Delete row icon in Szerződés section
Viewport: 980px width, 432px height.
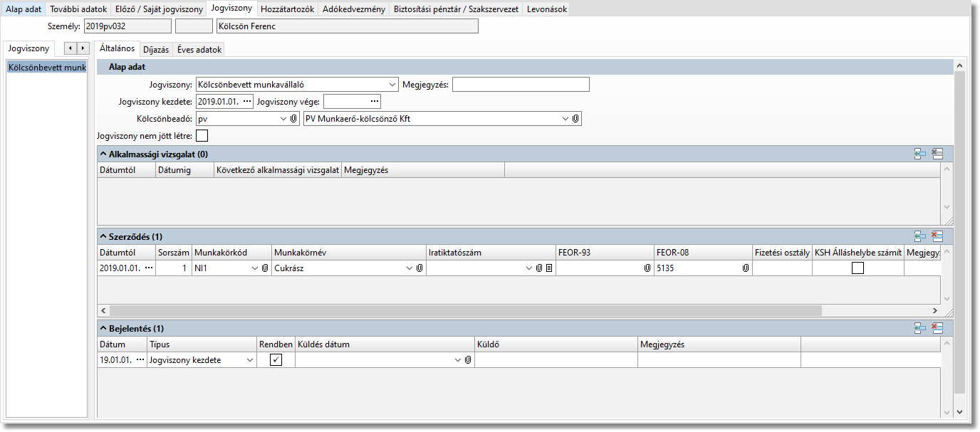937,236
